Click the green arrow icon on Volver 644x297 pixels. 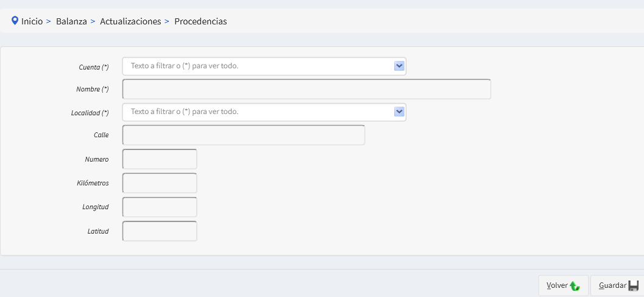coord(575,285)
